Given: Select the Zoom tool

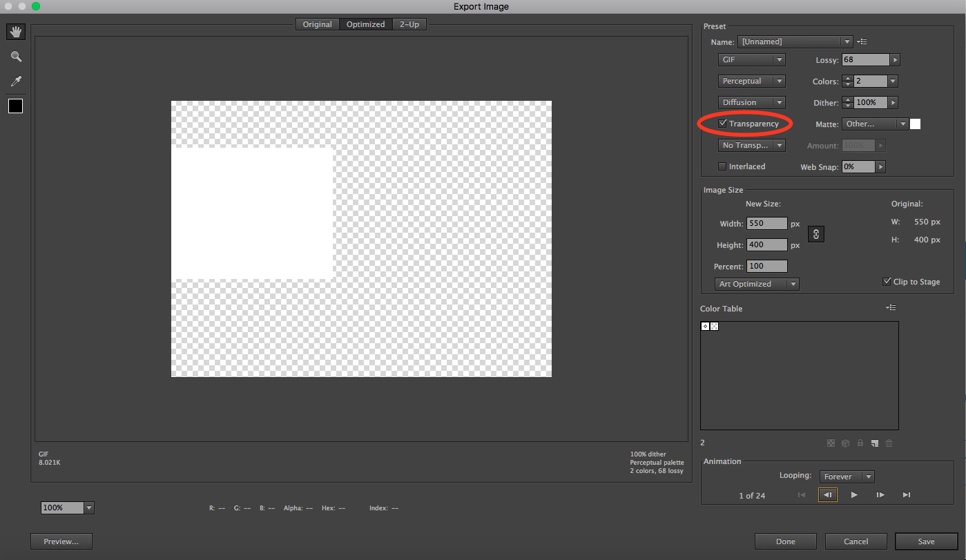Looking at the screenshot, I should (15, 56).
